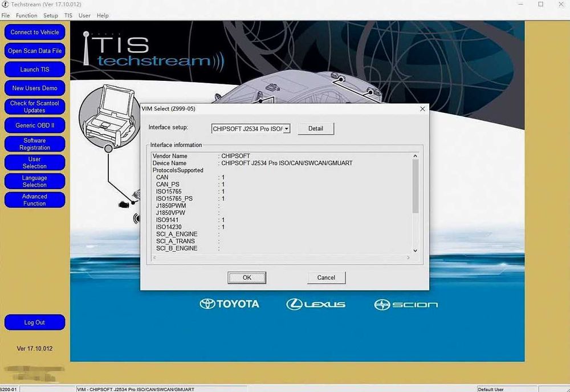Image resolution: width=570 pixels, height=392 pixels.
Task: Launch TIS from the sidebar
Action: (35, 70)
